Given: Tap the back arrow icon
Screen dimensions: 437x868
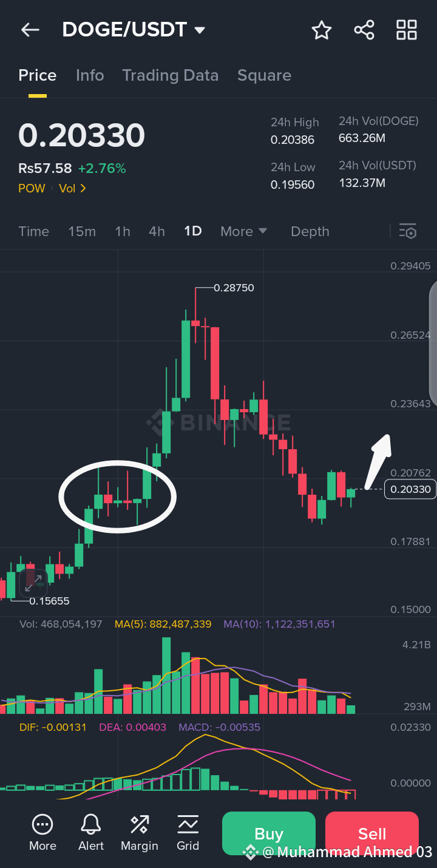Looking at the screenshot, I should (x=30, y=30).
